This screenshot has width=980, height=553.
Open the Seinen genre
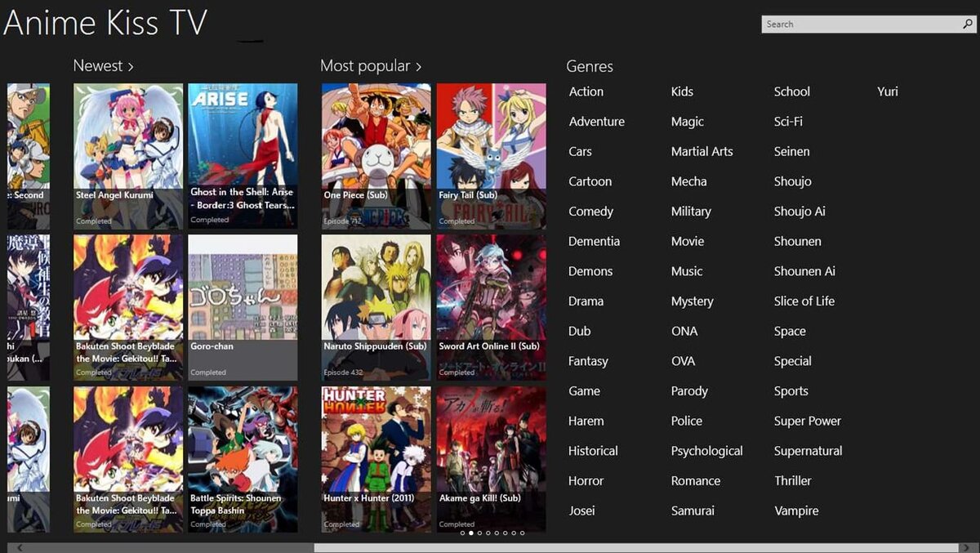click(792, 151)
